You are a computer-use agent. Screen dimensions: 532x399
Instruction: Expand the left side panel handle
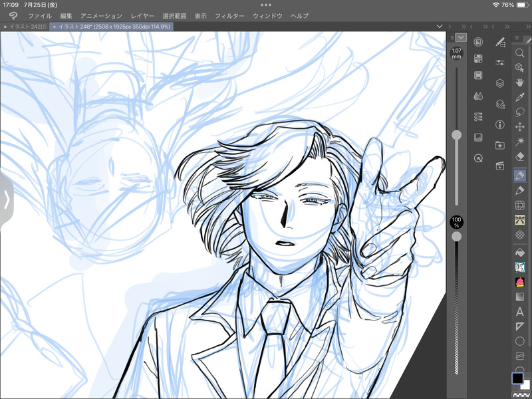[x=7, y=200]
